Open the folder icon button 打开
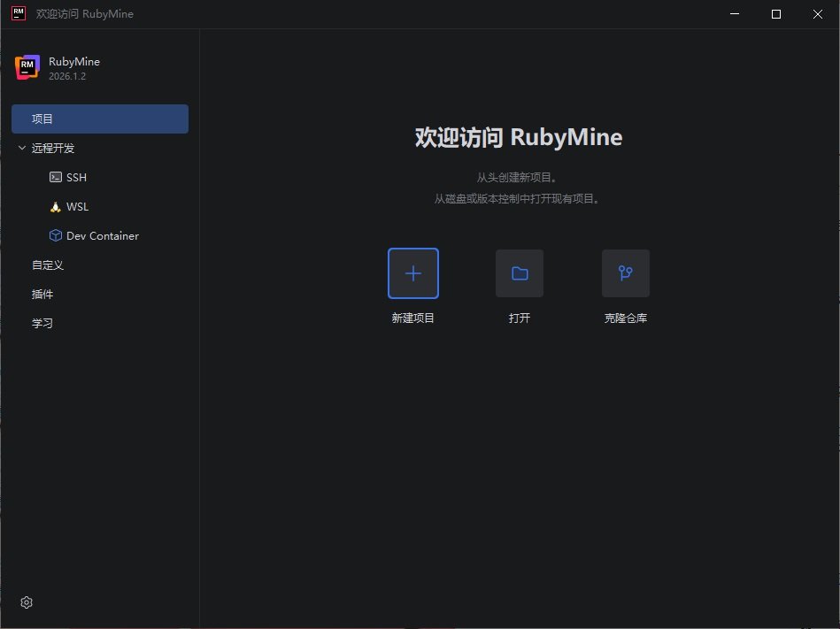 point(519,273)
